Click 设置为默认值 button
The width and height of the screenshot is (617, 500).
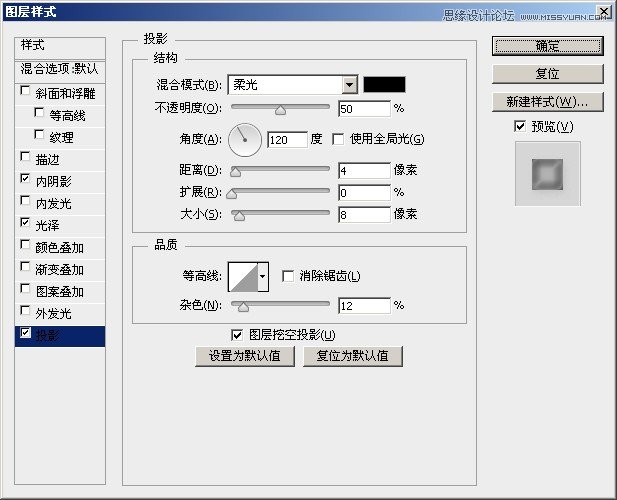pos(245,356)
